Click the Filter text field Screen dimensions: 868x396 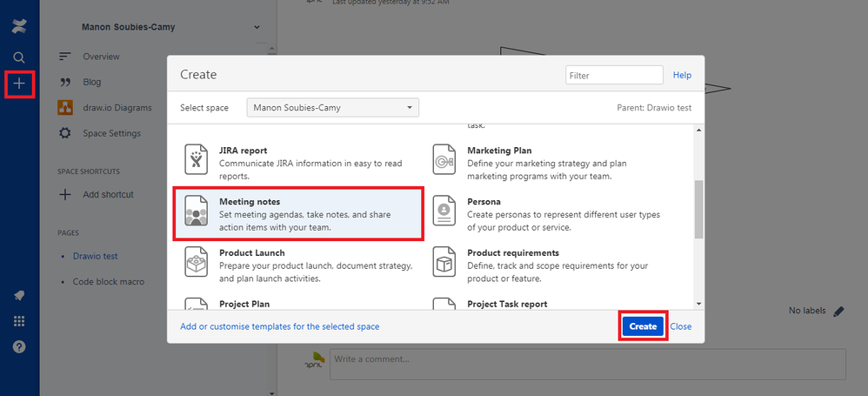pyautogui.click(x=614, y=76)
